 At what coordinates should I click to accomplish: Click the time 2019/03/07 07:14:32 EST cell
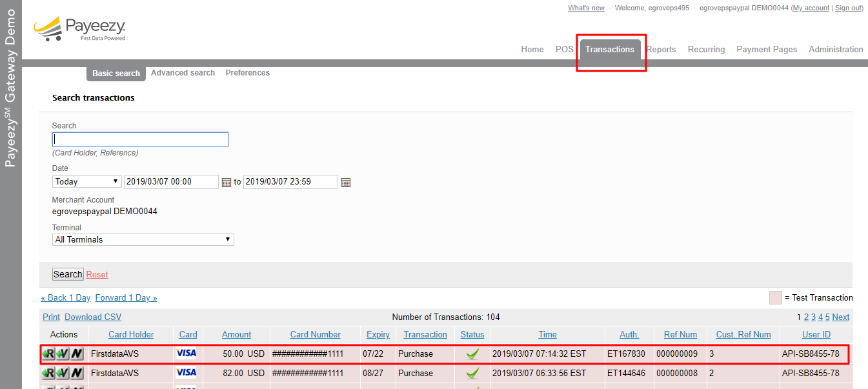click(539, 354)
